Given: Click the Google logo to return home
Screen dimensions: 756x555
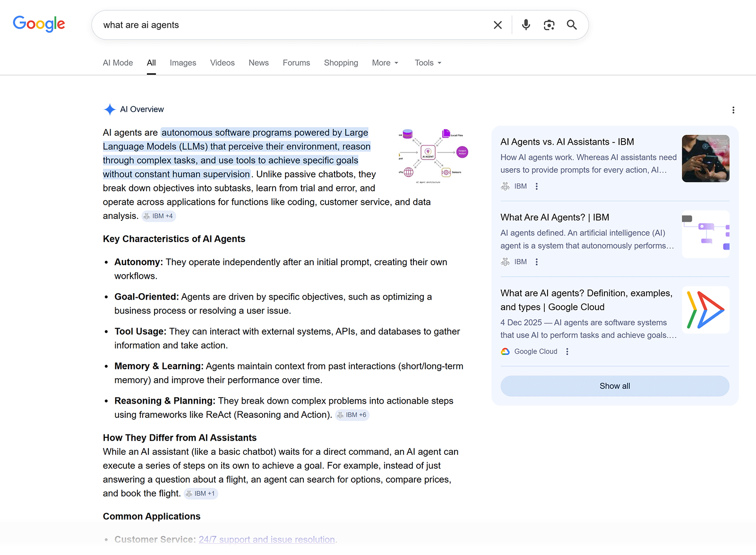Looking at the screenshot, I should click(x=39, y=24).
